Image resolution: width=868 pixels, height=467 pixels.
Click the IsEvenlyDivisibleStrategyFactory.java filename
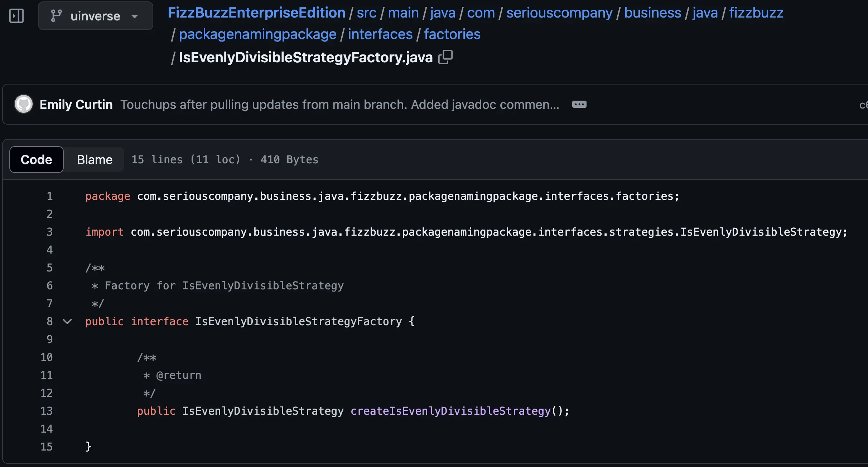click(306, 57)
